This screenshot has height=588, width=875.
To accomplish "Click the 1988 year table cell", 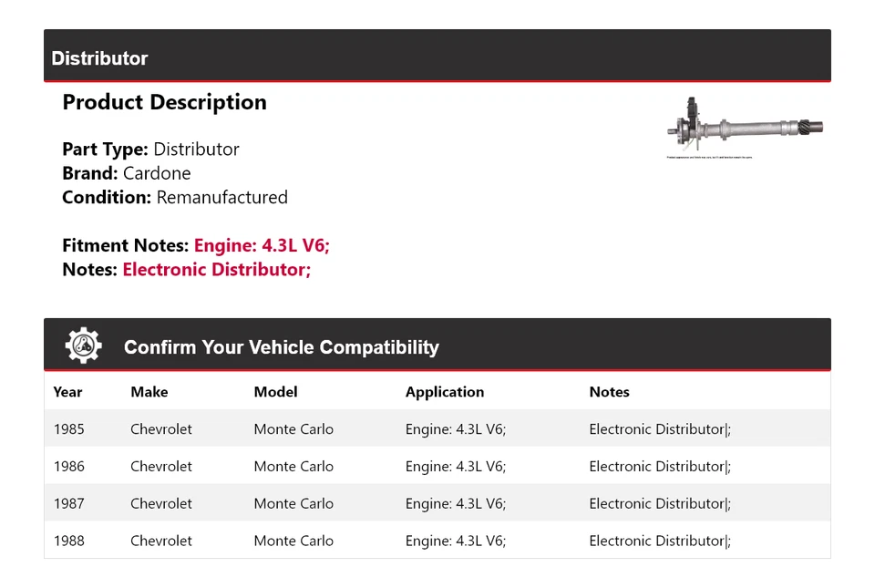I will [68, 541].
